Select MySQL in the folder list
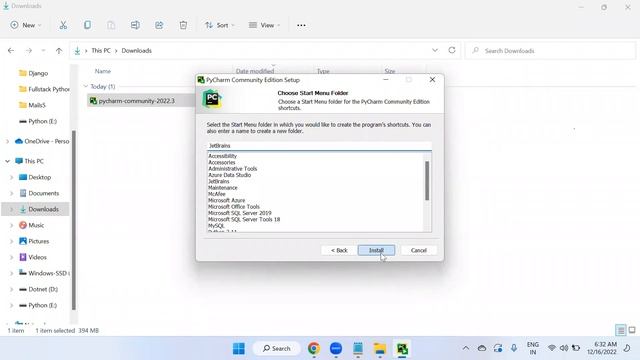Screen dimensions: 640x360 216,226
